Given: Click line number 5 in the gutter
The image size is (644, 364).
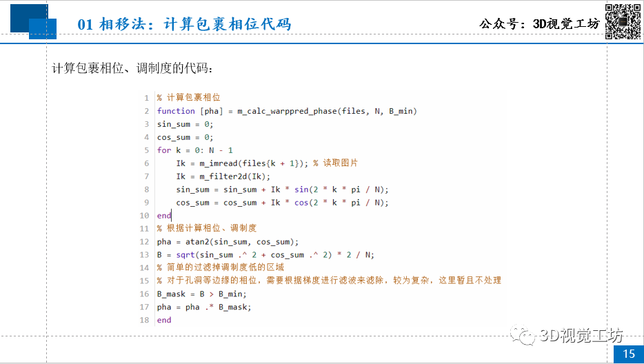Looking at the screenshot, I should click(147, 150).
